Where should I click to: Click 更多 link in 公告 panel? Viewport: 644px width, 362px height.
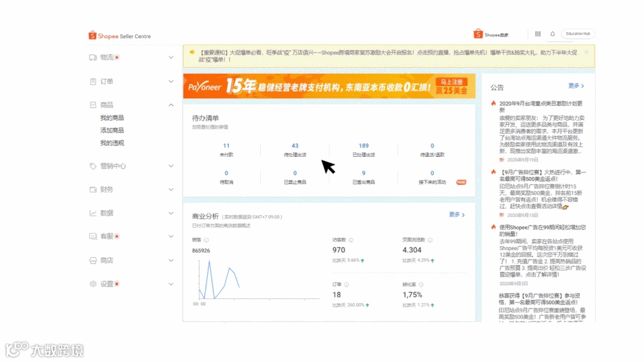tap(576, 86)
